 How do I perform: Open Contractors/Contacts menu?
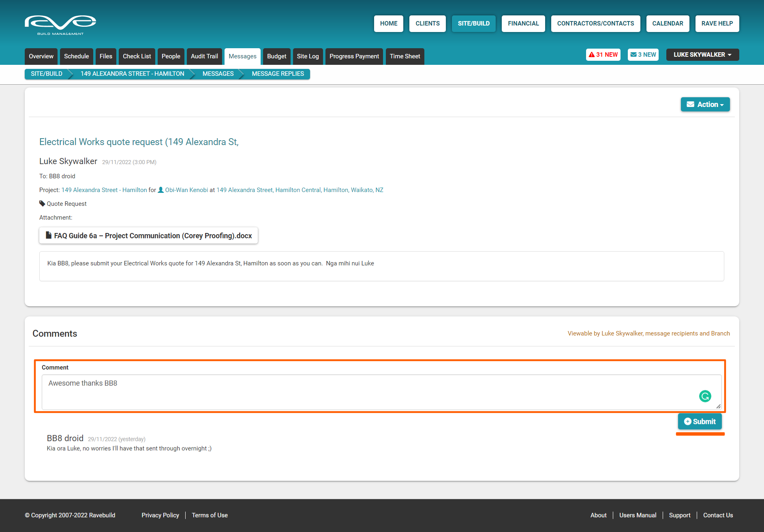pyautogui.click(x=596, y=24)
